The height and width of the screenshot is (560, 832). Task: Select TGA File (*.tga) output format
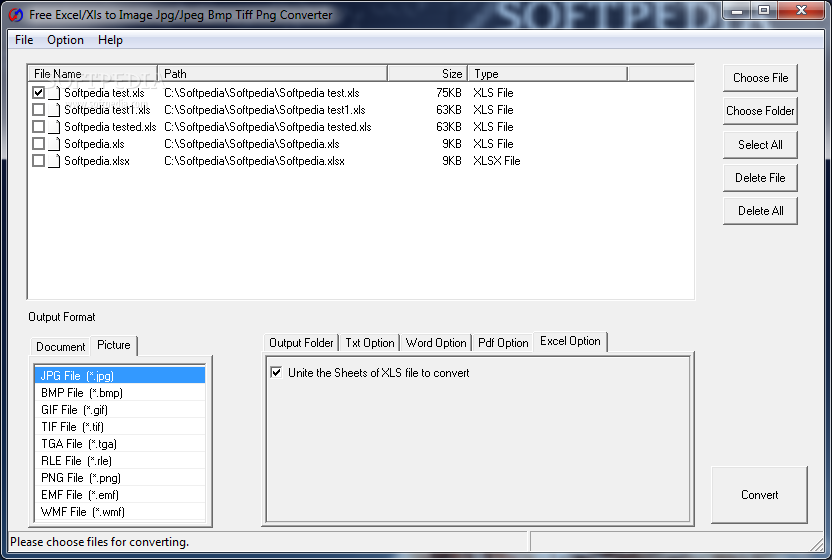pyautogui.click(x=120, y=444)
